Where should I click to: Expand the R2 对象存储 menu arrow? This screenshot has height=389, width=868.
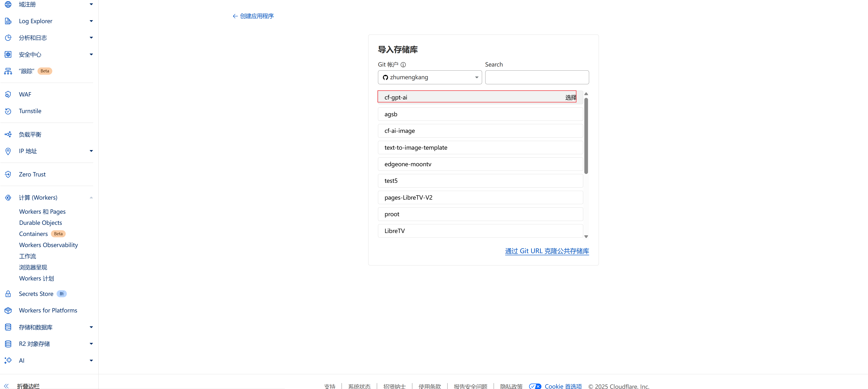point(91,344)
